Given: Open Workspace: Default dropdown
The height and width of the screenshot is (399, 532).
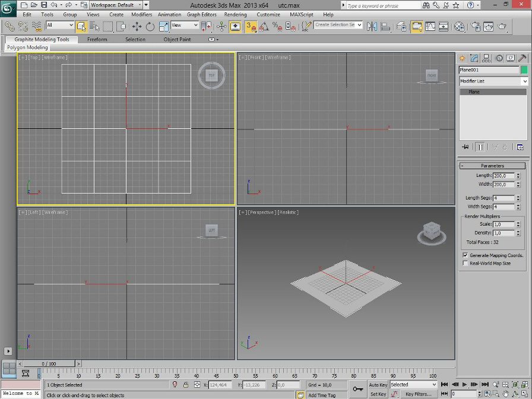Looking at the screenshot, I should (116, 5).
